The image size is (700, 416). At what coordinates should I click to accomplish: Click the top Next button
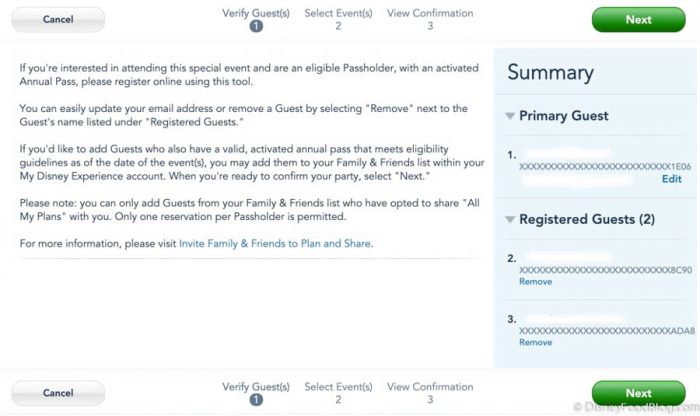click(x=638, y=19)
